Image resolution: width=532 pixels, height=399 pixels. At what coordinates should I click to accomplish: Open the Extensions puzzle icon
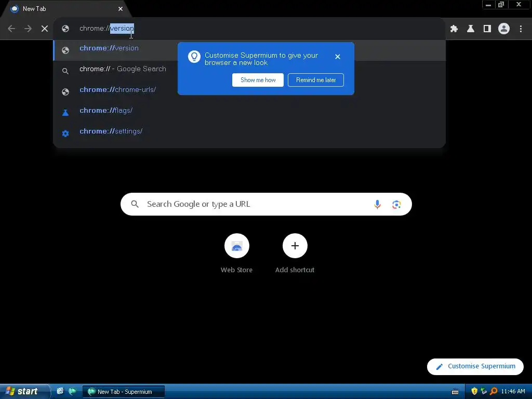pos(454,29)
